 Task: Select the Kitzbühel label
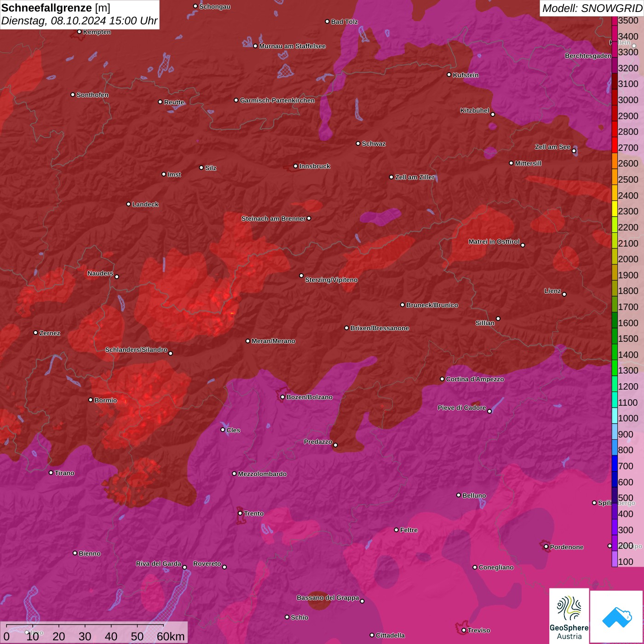click(x=475, y=110)
